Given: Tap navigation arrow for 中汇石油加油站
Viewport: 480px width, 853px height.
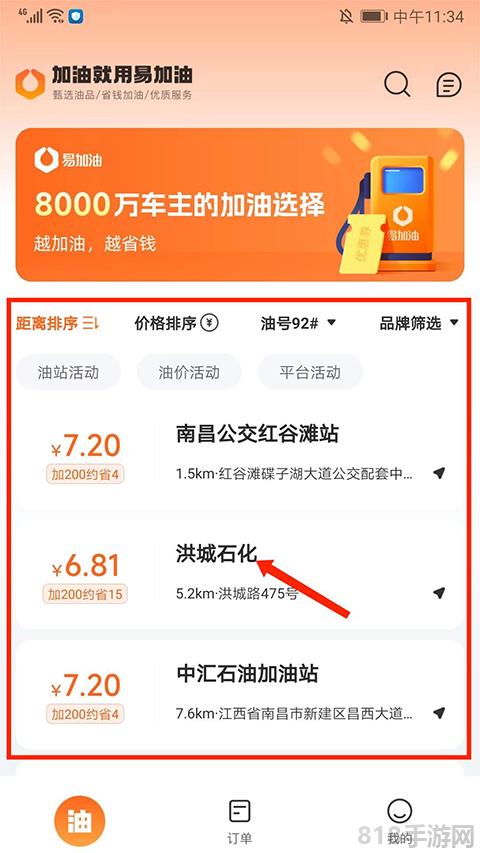Looking at the screenshot, I should pyautogui.click(x=439, y=713).
